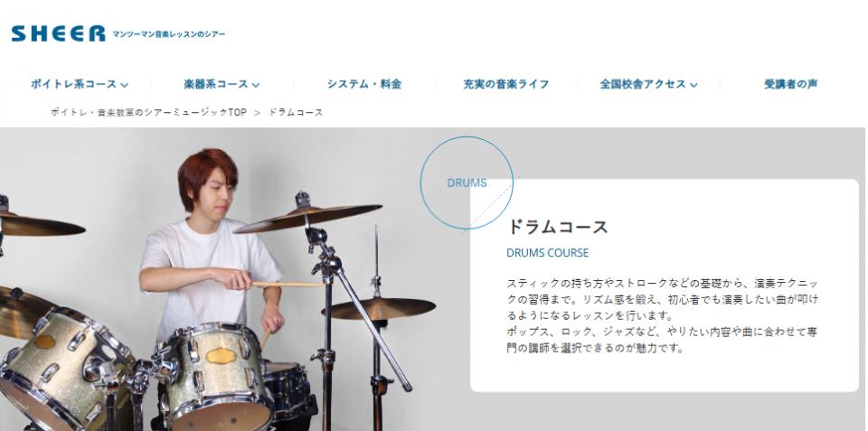The image size is (868, 431).
Task: Go to ボイトレ・音楽教室のシアーミュージックTOP breadcrumb link
Action: (x=148, y=112)
